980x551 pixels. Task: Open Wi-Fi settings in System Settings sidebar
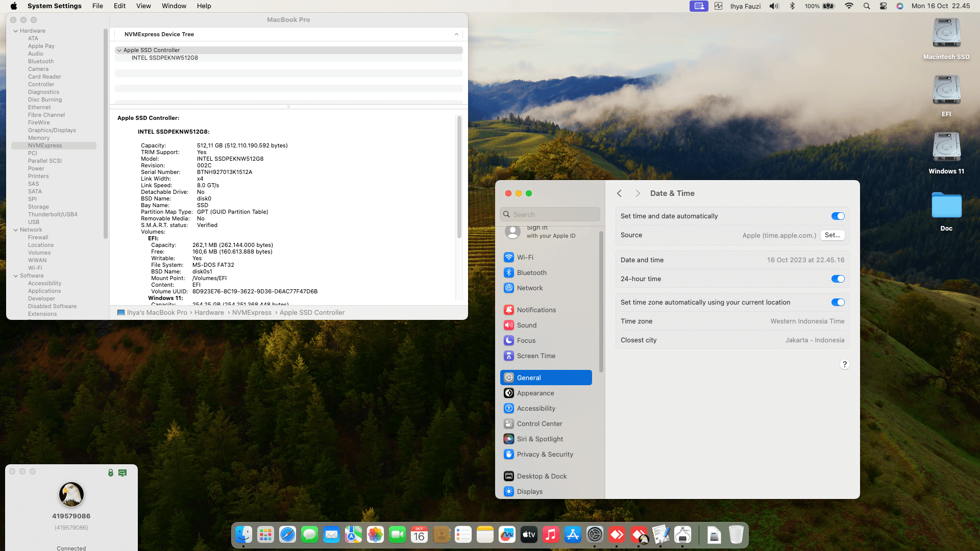pos(546,258)
